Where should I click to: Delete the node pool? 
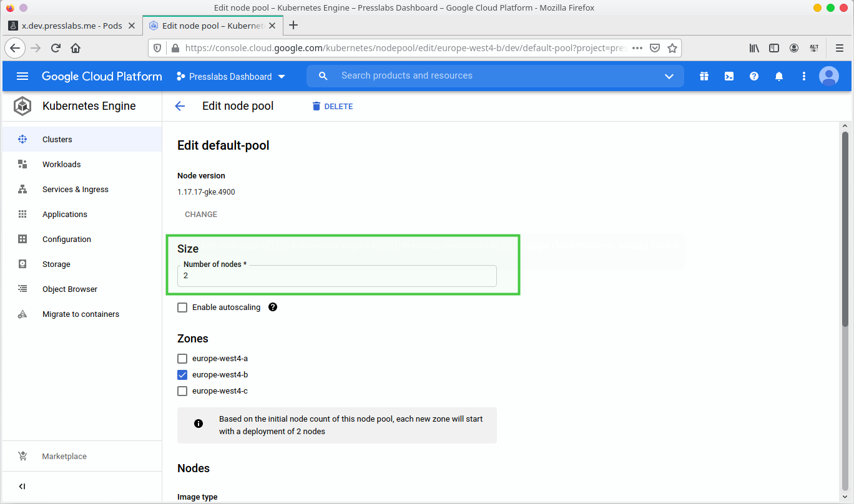coord(333,107)
